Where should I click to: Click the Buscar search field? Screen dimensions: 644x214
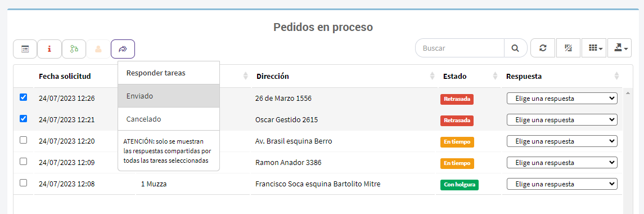(x=460, y=48)
